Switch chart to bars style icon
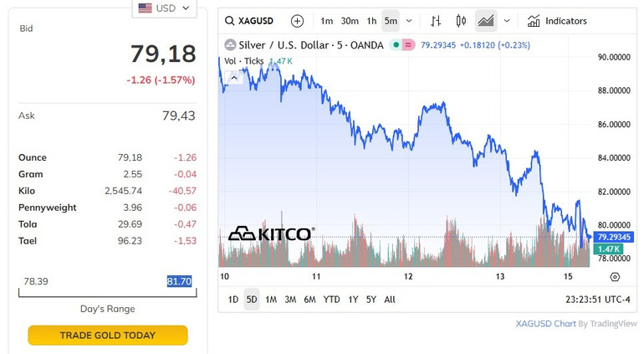Viewport: 644px width, 354px height. 436,21
